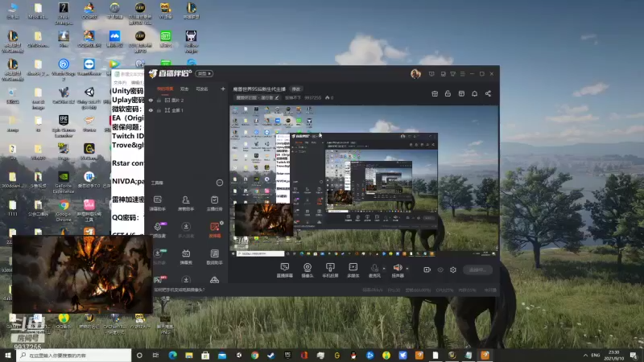The height and width of the screenshot is (362, 644).
Task: Toggle the preview eye icon near settings gear
Action: [x=440, y=269]
